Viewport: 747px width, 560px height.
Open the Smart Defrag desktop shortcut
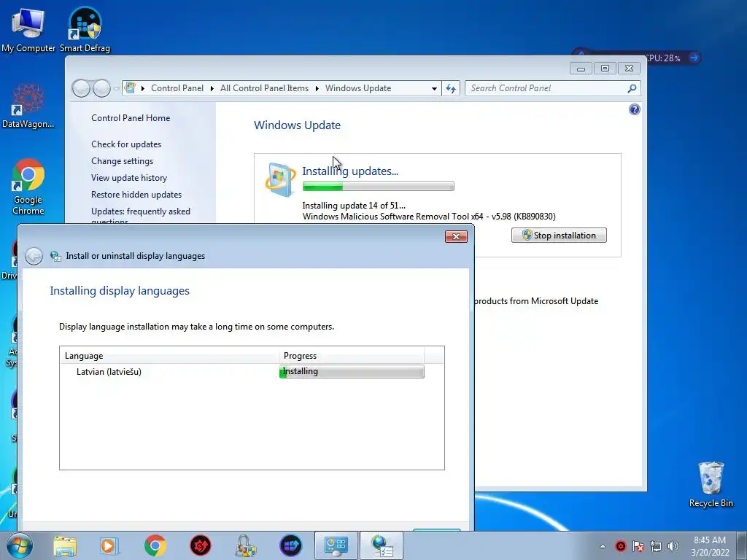coord(85,29)
